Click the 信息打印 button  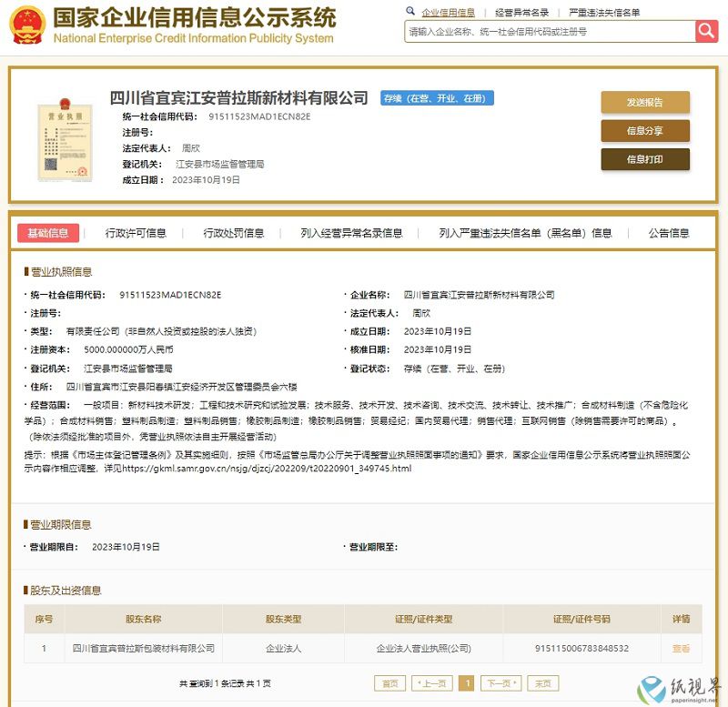pos(645,160)
